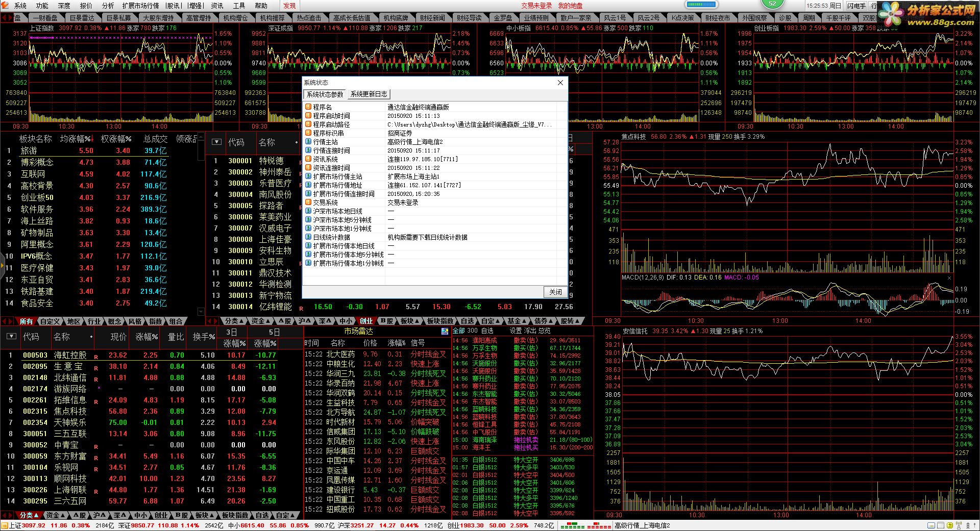
Task: Expand the 自定▲ tab in bottom watchlist
Action: (285, 515)
